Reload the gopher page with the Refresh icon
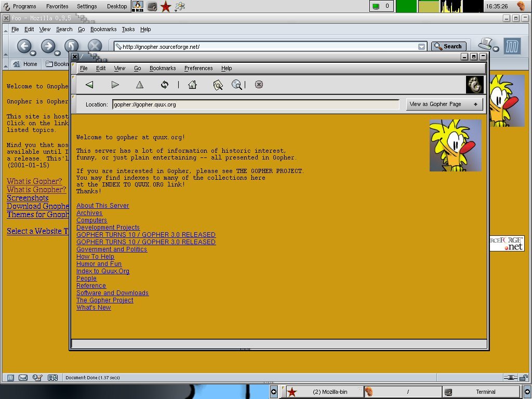Image resolution: width=532 pixels, height=399 pixels. (x=165, y=85)
